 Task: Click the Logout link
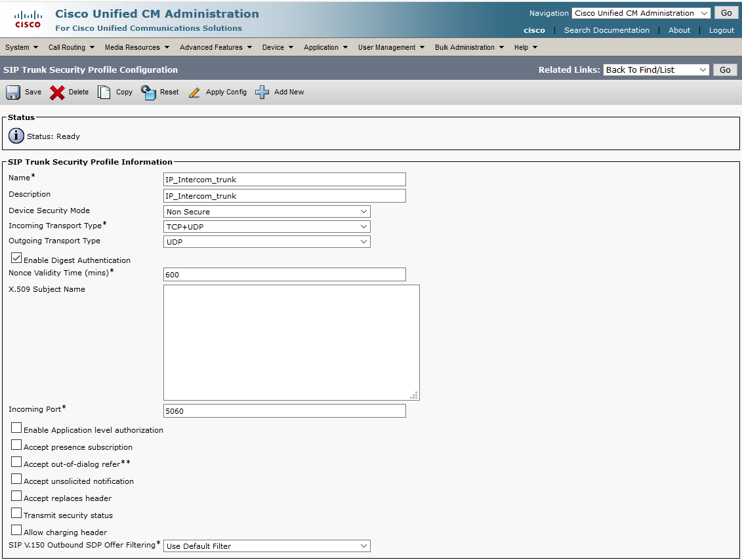coord(721,30)
